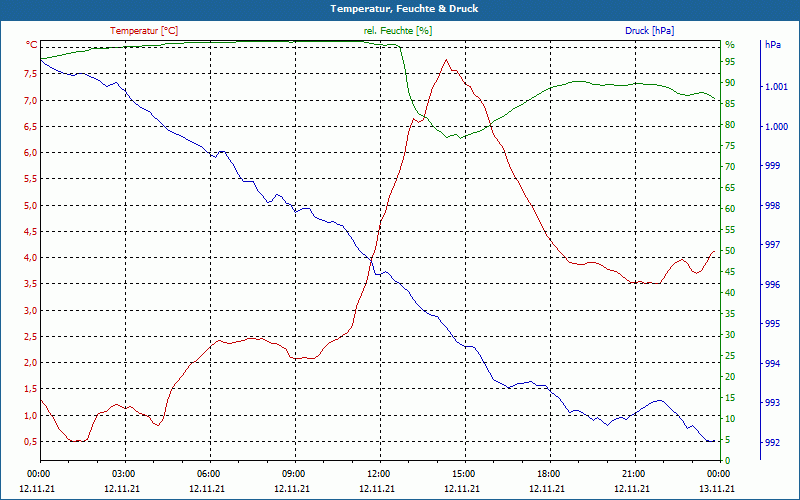Click the '21:00' time axis label

click(x=633, y=474)
